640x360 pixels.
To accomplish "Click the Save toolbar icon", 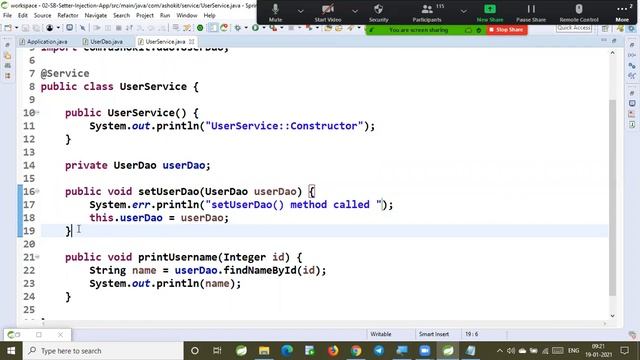I will 25,28.
